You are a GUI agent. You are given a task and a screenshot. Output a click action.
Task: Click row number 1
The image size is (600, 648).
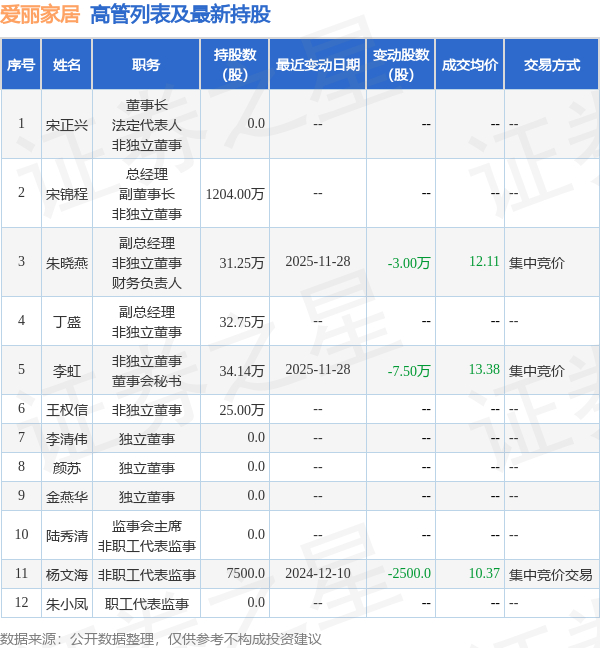(x=21, y=124)
